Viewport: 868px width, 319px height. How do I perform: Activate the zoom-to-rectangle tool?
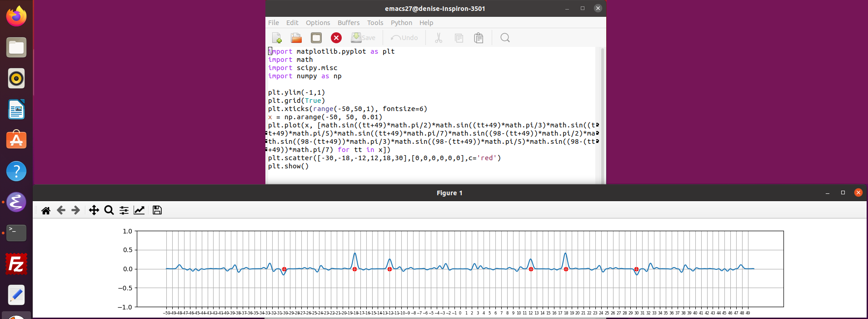109,210
